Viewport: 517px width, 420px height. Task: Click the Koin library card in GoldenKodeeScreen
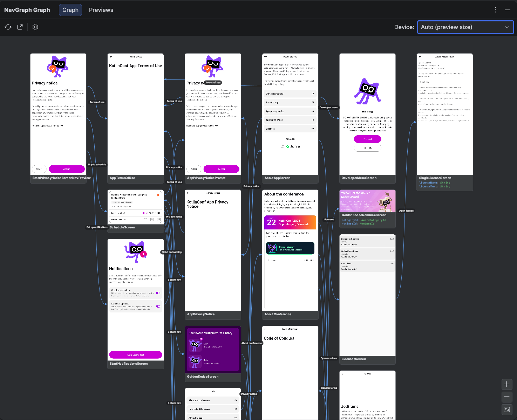[x=213, y=362]
